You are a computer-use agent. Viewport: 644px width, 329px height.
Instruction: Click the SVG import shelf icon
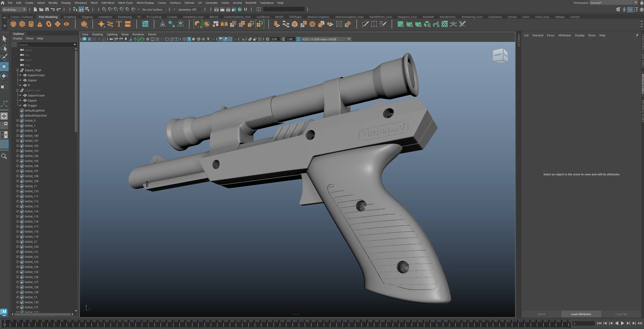click(x=128, y=24)
